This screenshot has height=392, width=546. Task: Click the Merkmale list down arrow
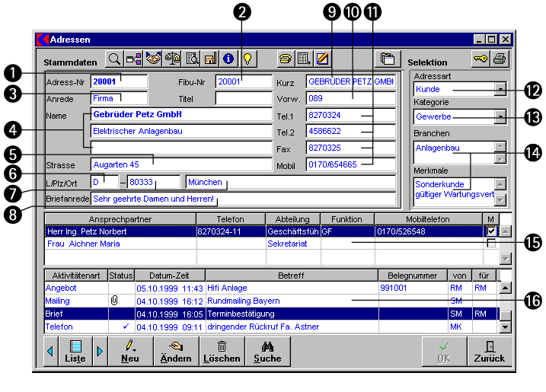500,200
